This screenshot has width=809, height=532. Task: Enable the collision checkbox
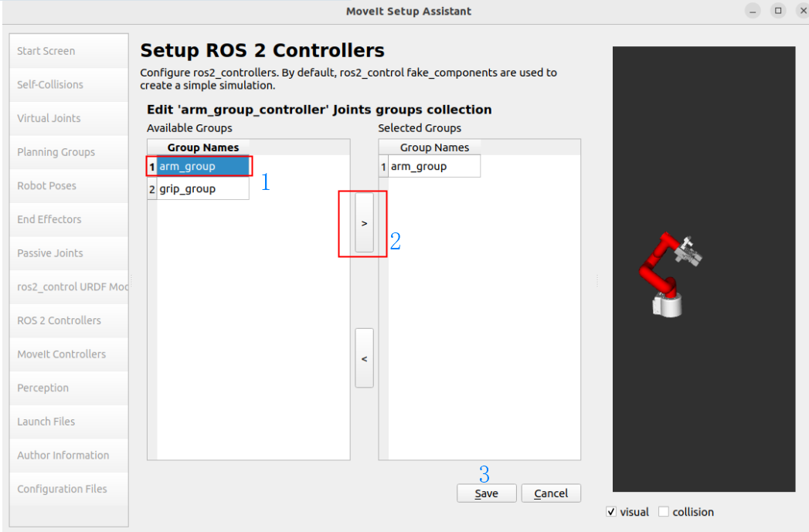664,512
